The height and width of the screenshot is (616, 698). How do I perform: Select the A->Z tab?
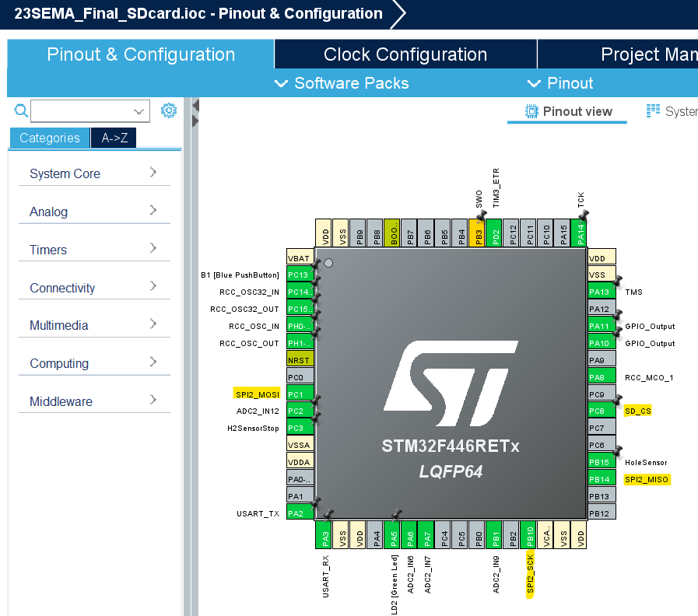pyautogui.click(x=114, y=138)
